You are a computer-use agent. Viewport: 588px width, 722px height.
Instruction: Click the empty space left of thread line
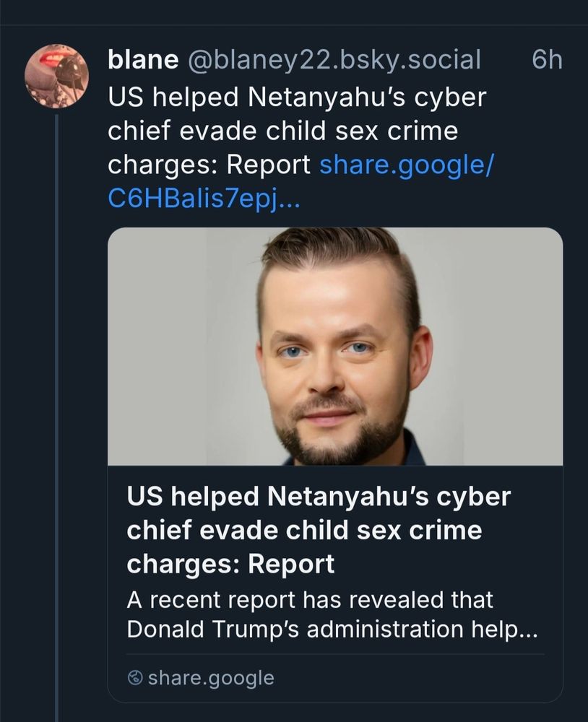point(25,433)
